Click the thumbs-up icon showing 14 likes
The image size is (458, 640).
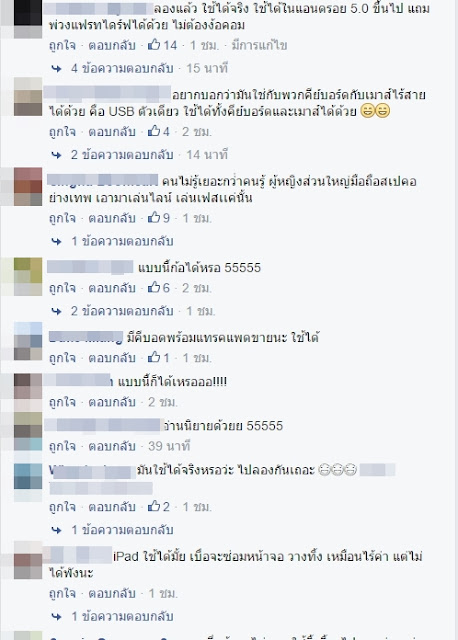coord(154,44)
